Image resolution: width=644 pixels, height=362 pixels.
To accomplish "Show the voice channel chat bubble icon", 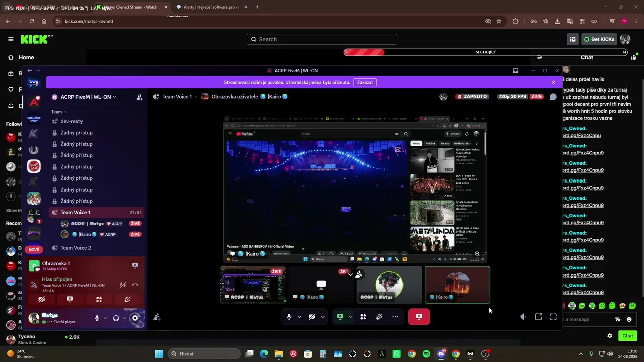I will coord(553,97).
